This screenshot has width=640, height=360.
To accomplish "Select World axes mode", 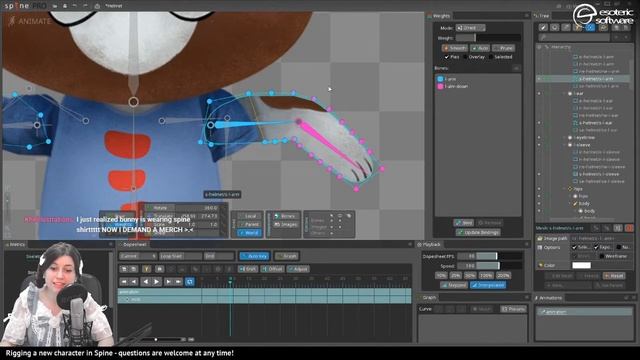I will (249, 233).
